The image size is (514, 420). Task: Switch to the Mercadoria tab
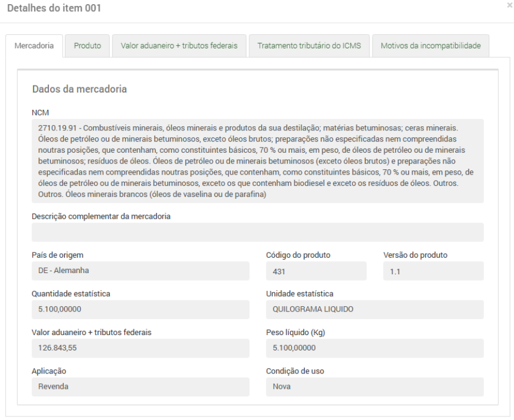pos(34,46)
